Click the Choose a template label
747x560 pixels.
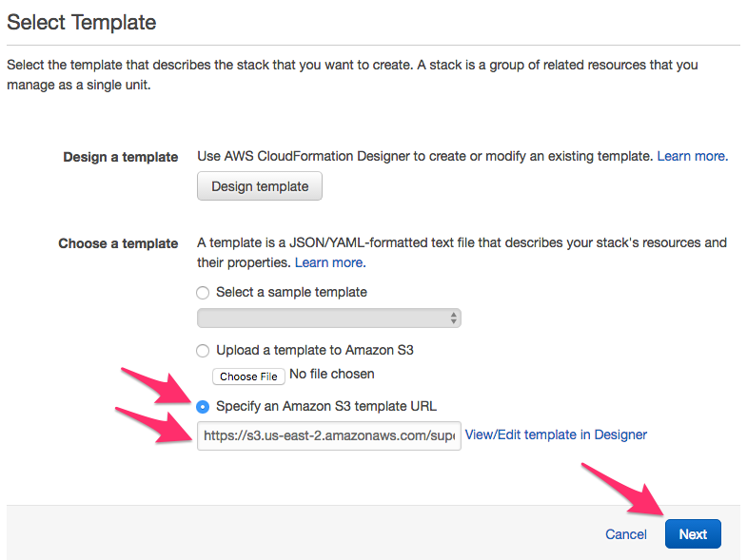tap(118, 243)
